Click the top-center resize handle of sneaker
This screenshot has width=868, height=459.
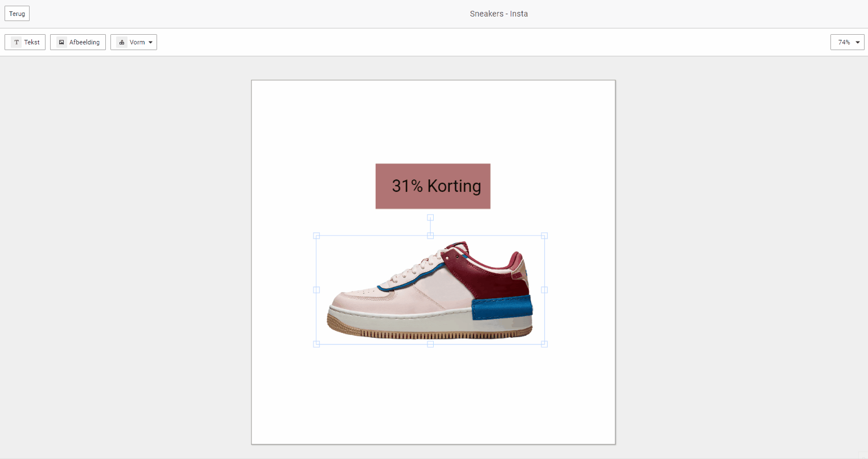(x=430, y=236)
